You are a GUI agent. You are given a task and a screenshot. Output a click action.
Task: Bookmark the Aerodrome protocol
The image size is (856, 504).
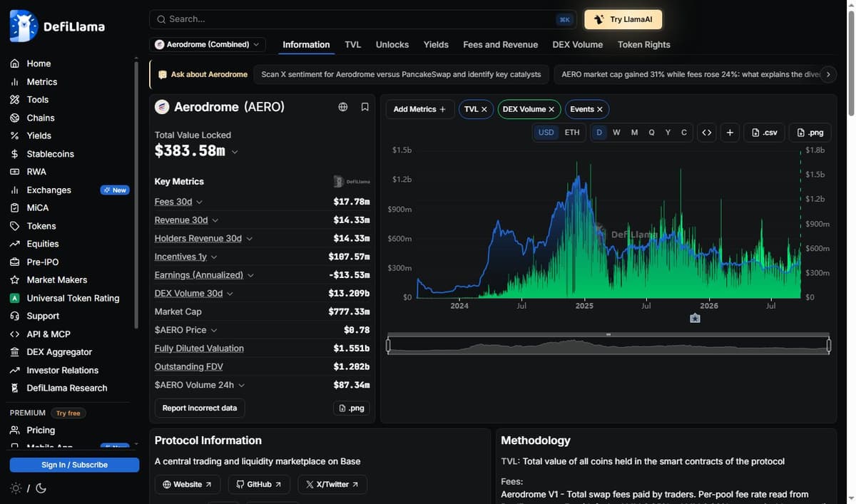365,107
